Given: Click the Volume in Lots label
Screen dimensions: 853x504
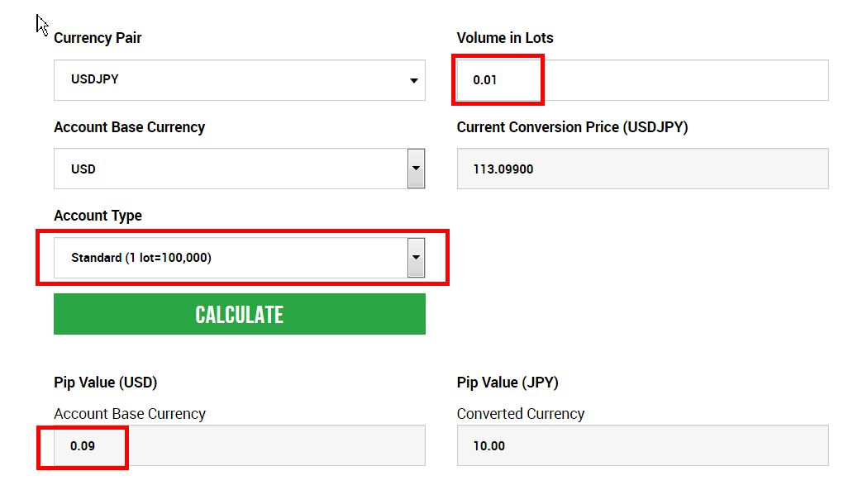Looking at the screenshot, I should (x=505, y=38).
